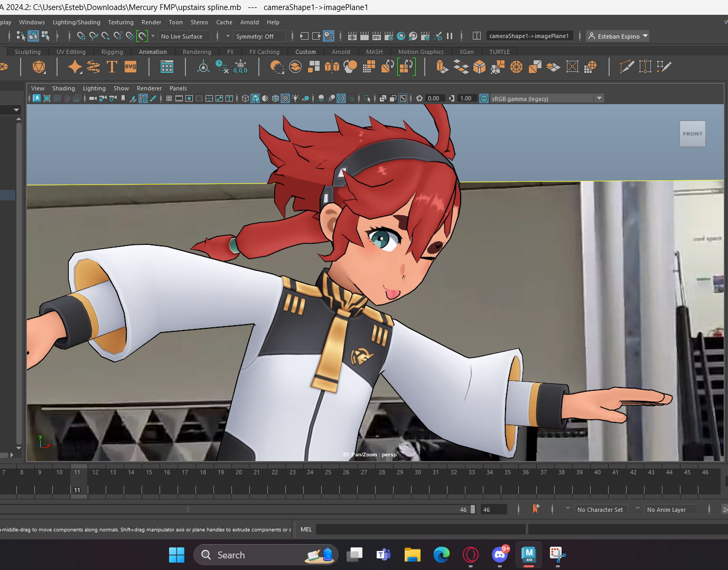Toggle the Resolution Gate in viewport
The height and width of the screenshot is (570, 728).
(189, 98)
